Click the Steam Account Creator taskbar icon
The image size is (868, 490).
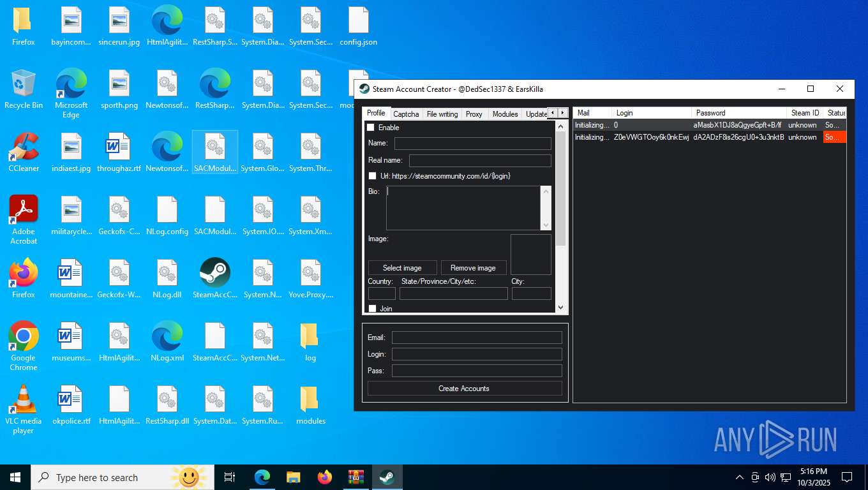pos(387,477)
